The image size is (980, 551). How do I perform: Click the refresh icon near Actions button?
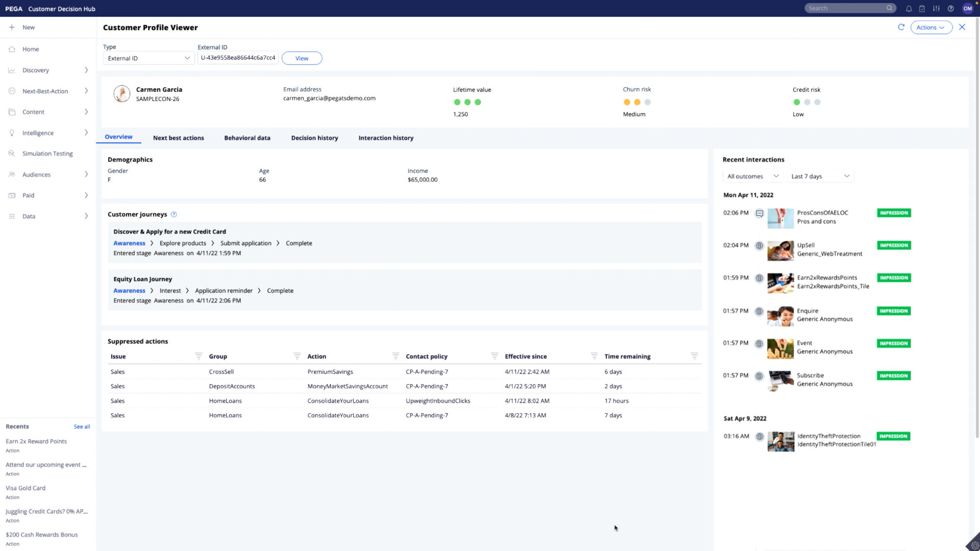(901, 27)
